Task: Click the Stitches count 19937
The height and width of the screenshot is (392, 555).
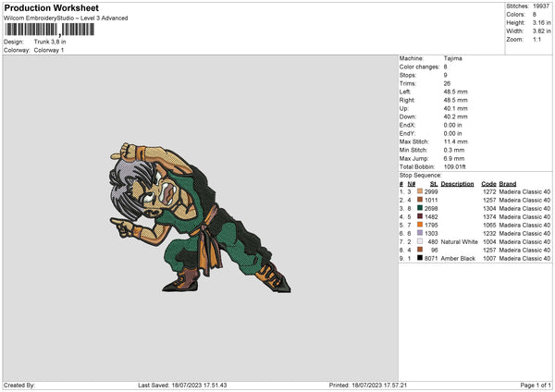Action: click(x=542, y=6)
